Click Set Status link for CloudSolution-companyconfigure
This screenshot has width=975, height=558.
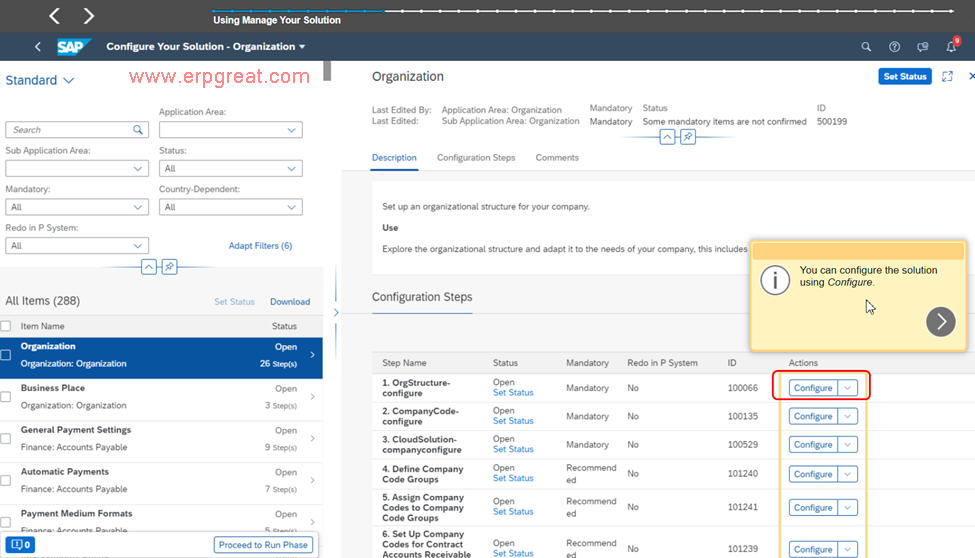pyautogui.click(x=513, y=449)
